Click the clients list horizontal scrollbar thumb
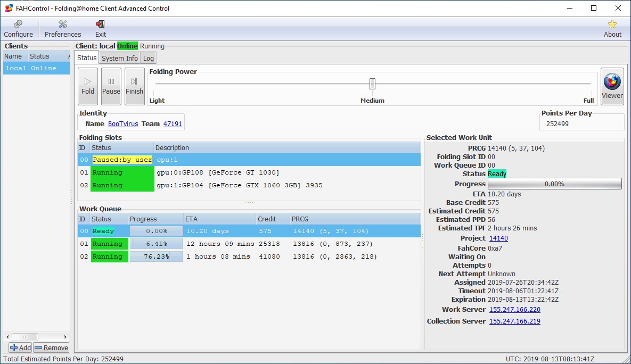This screenshot has height=364, width=631. tap(25, 337)
